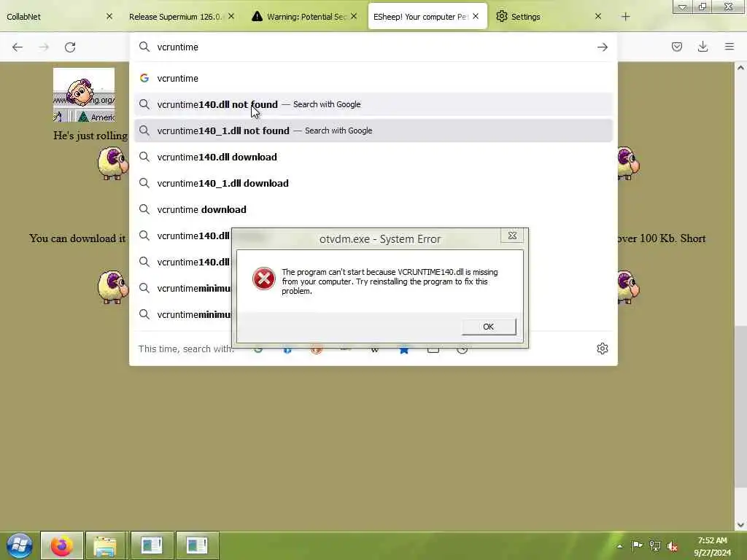Select the vcruntime download suggestion

[x=373, y=209]
